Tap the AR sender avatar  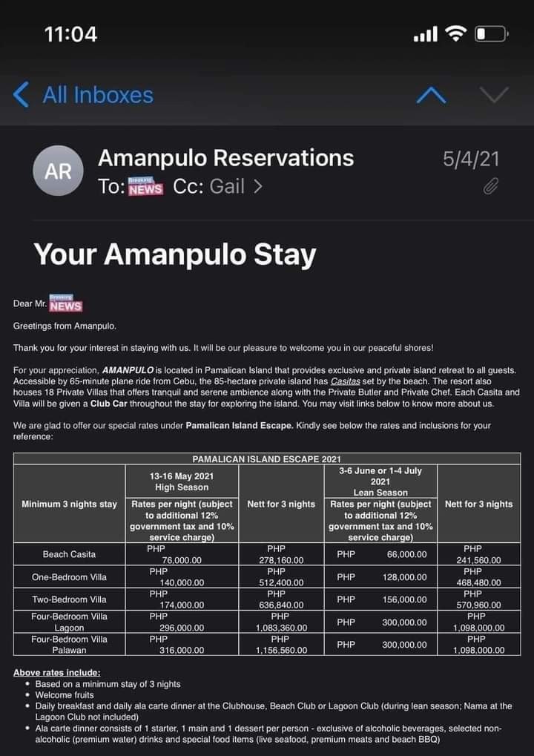pos(58,171)
